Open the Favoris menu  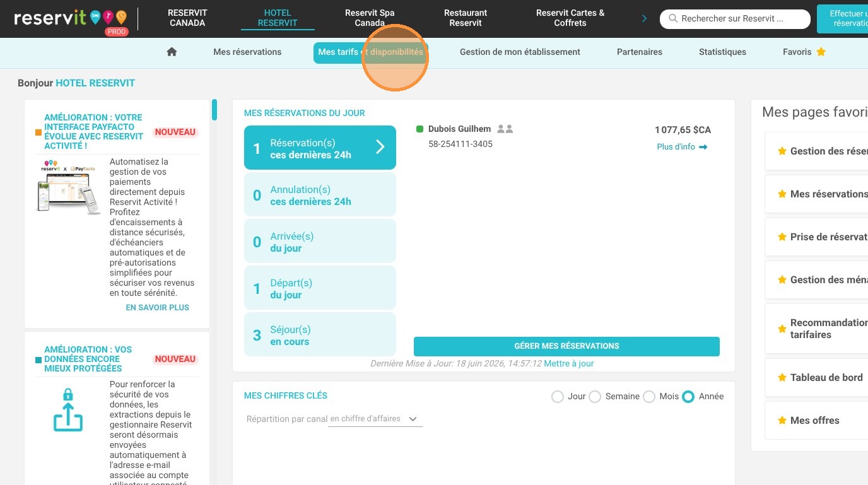(804, 52)
